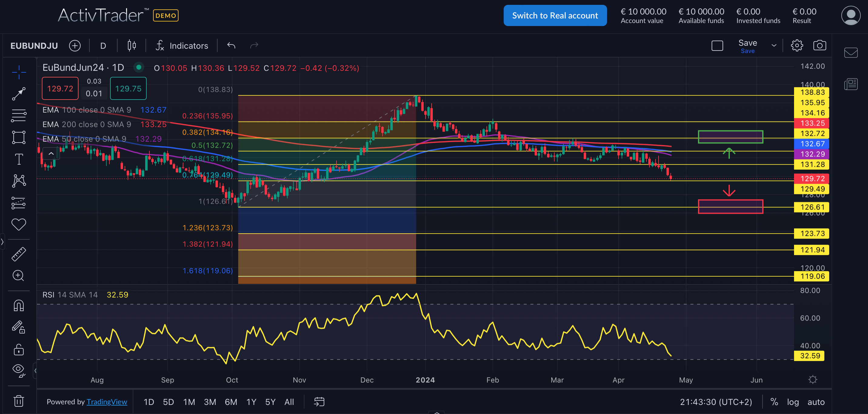Select the All timeframe tab
This screenshot has width=868, height=414.
[289, 402]
